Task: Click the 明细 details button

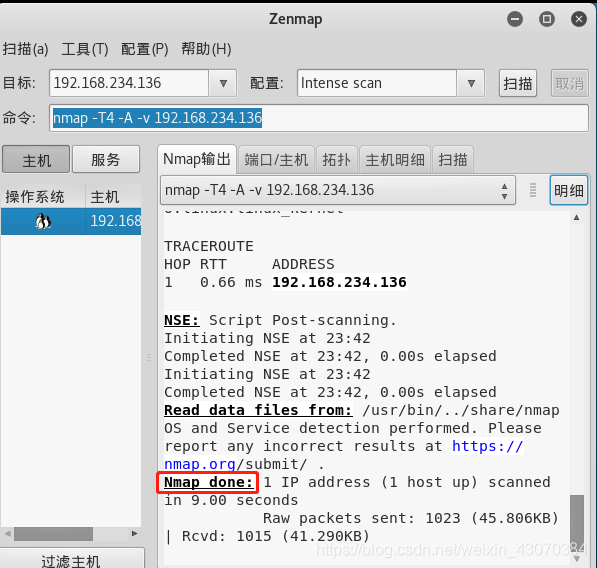Action: click(569, 190)
